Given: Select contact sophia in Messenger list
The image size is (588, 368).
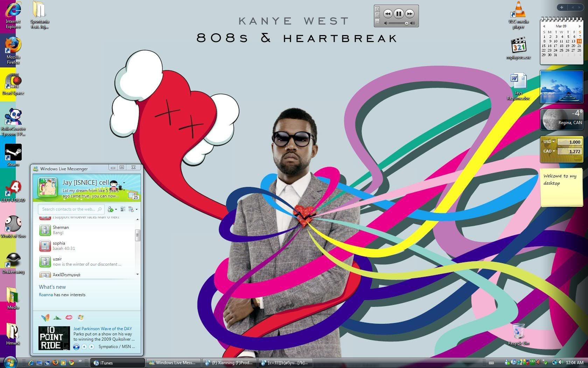Looking at the screenshot, I should (86, 246).
